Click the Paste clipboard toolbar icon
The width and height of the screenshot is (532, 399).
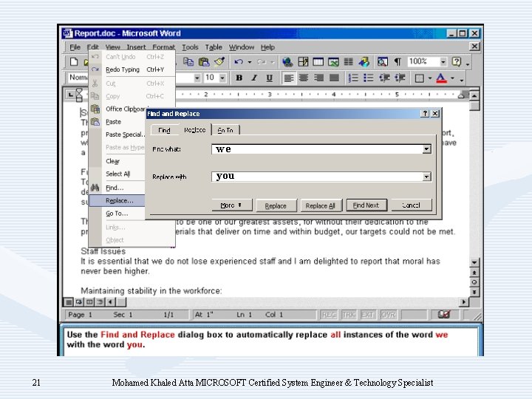tap(204, 62)
